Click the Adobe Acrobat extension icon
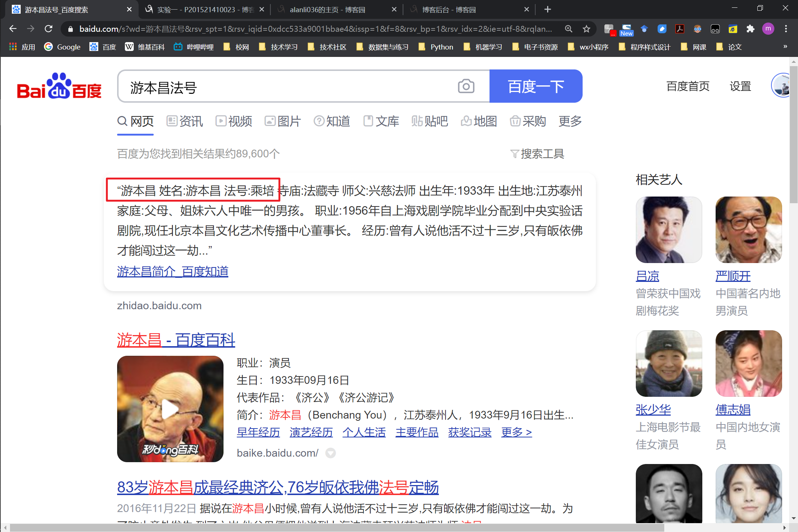 coord(679,29)
